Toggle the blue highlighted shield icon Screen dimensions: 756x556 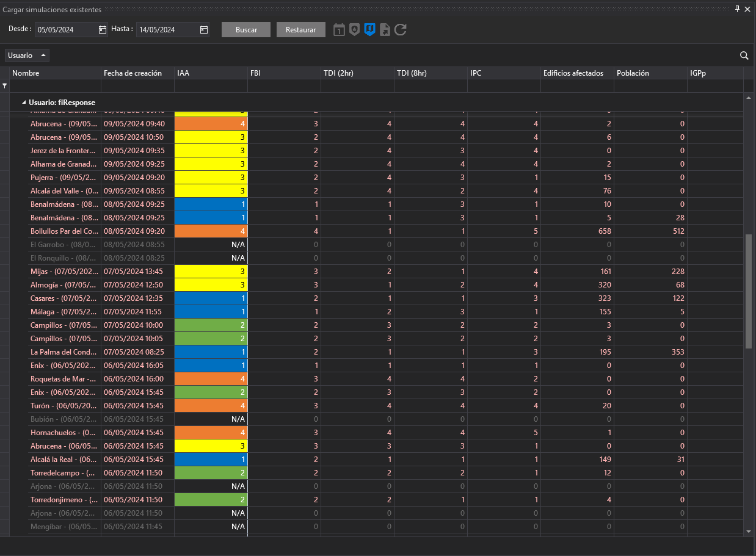coord(369,30)
